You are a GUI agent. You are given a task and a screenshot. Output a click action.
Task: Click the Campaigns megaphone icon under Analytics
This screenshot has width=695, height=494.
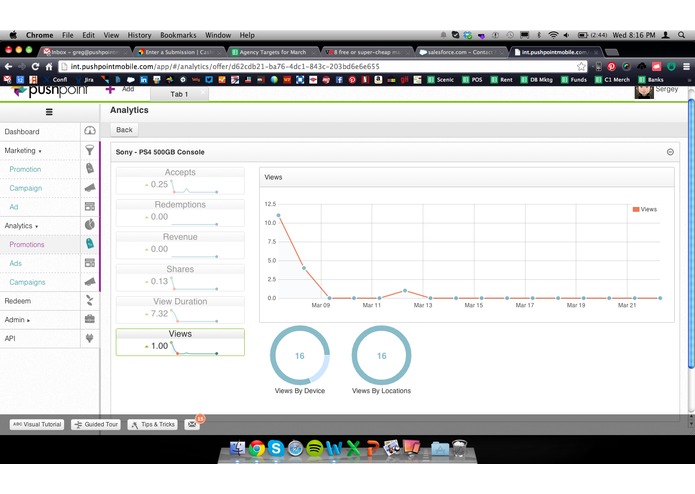pyautogui.click(x=90, y=281)
